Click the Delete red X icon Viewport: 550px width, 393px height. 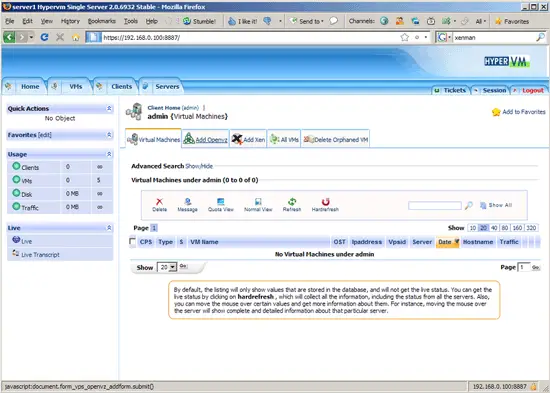(159, 201)
